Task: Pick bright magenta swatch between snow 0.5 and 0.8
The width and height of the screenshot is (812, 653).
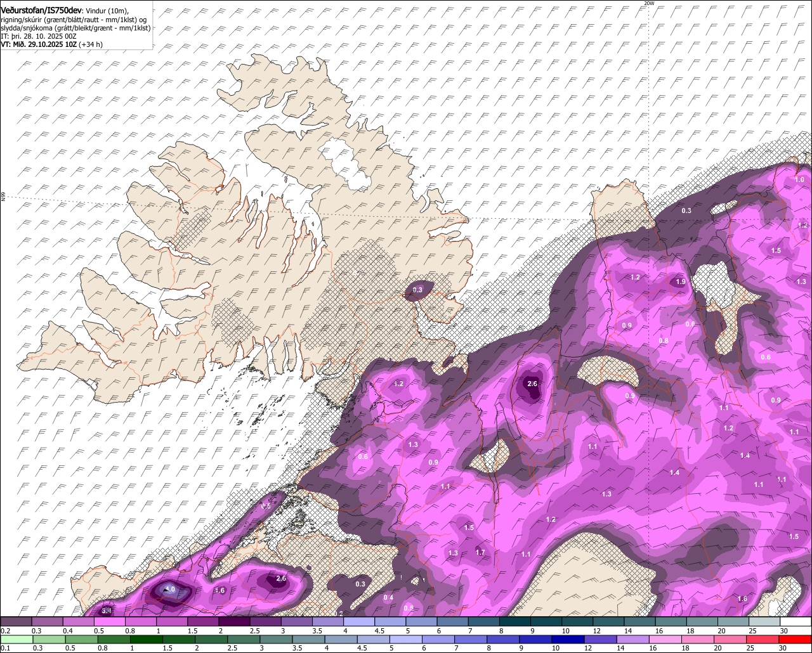Action: pyautogui.click(x=109, y=621)
